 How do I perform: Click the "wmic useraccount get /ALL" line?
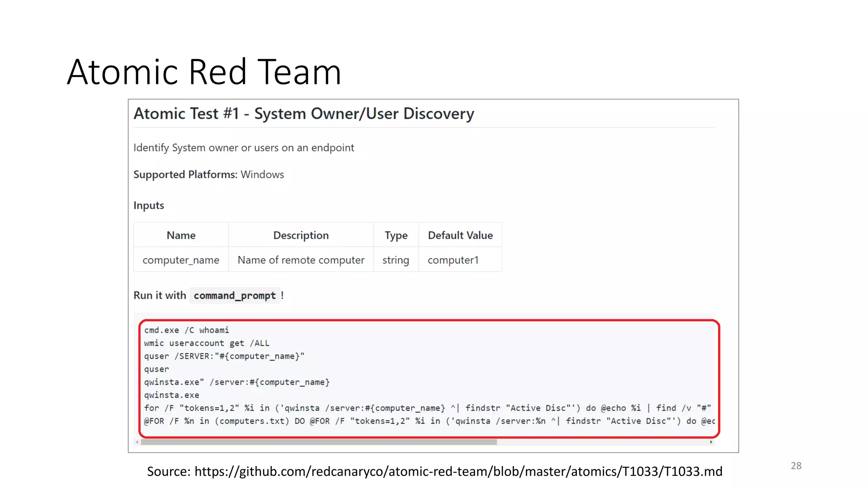207,343
